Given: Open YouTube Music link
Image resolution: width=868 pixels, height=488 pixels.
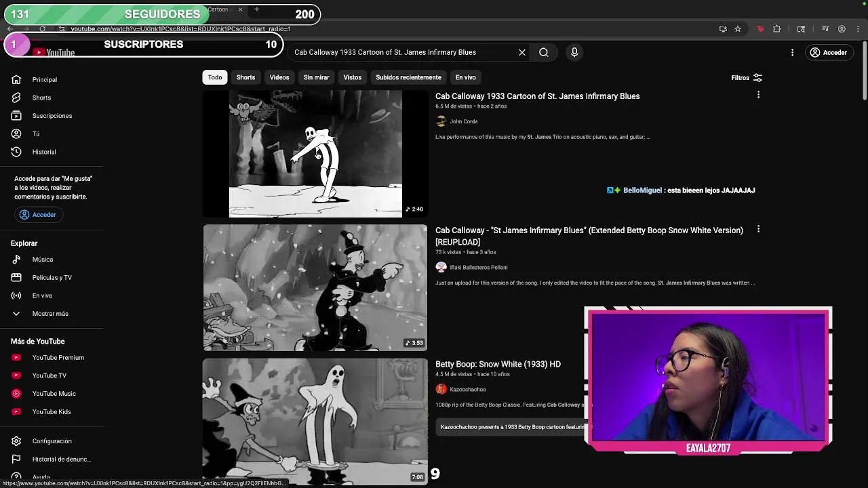Looking at the screenshot, I should (54, 394).
